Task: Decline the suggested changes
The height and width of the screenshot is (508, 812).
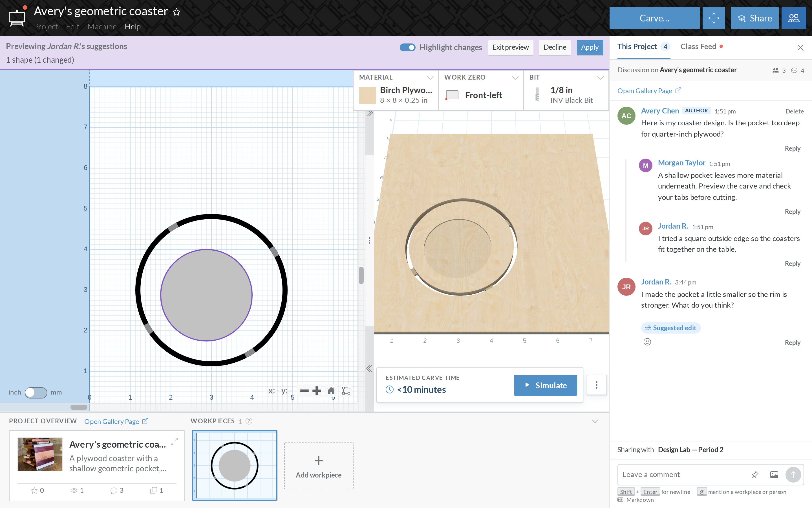Action: click(555, 47)
